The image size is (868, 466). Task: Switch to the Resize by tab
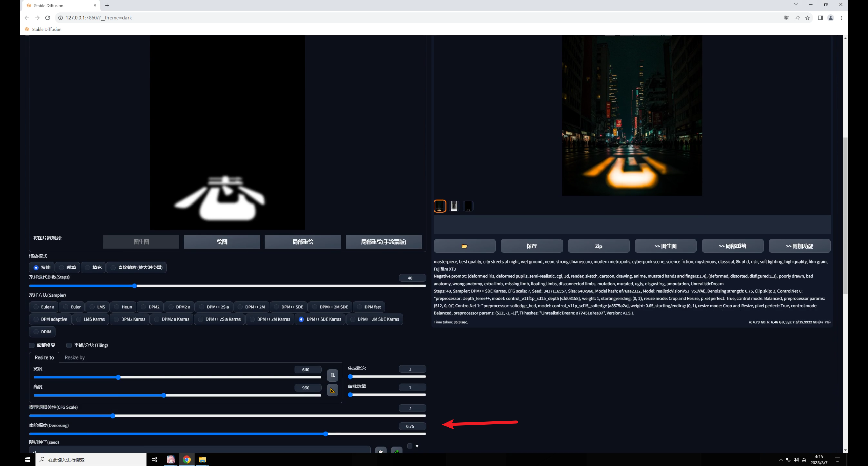click(75, 357)
